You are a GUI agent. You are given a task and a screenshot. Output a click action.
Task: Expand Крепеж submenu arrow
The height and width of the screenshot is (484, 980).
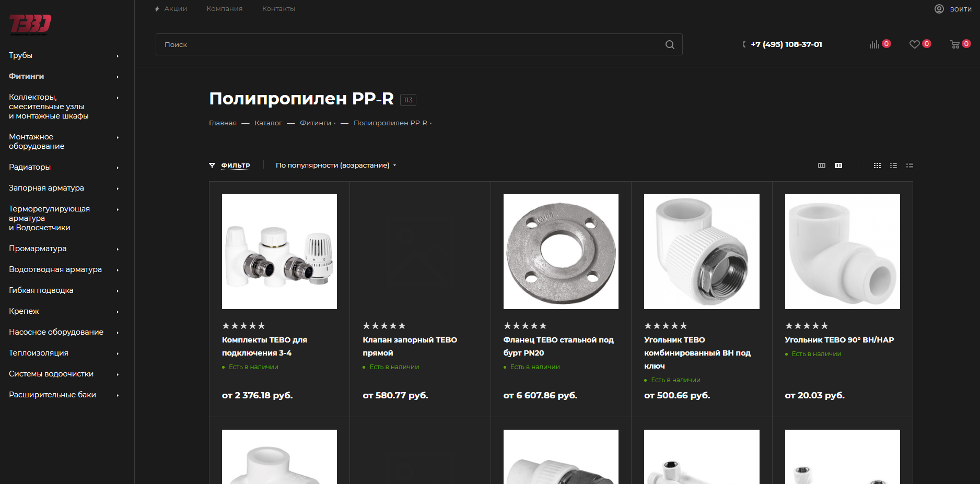[118, 312]
